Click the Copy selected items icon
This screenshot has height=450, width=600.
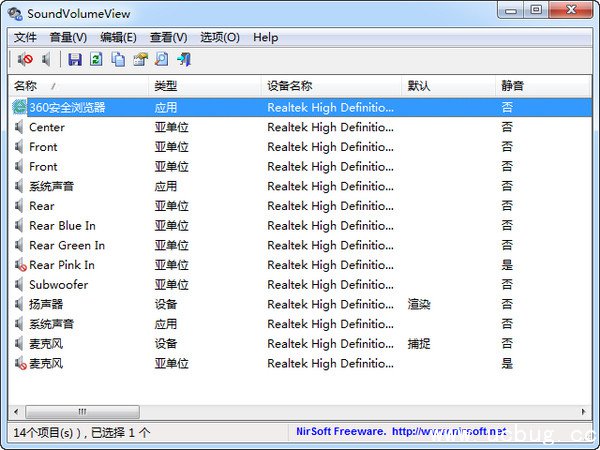(x=118, y=60)
